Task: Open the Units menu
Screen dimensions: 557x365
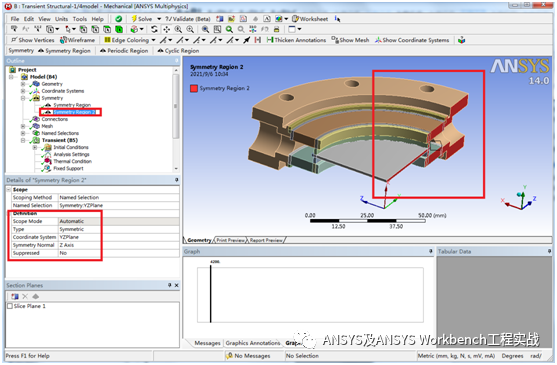Action: [x=61, y=19]
